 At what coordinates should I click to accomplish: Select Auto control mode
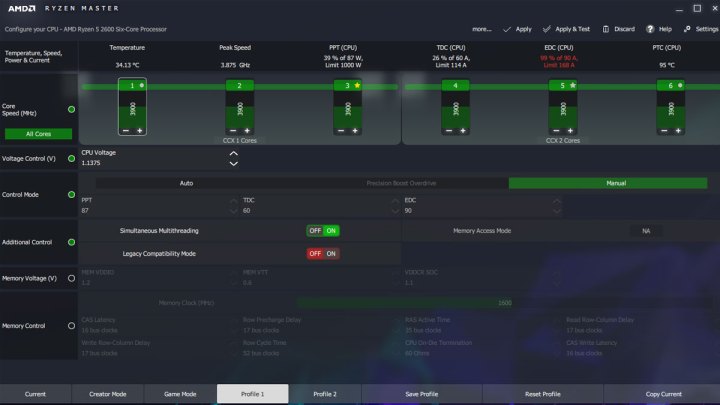click(x=186, y=183)
